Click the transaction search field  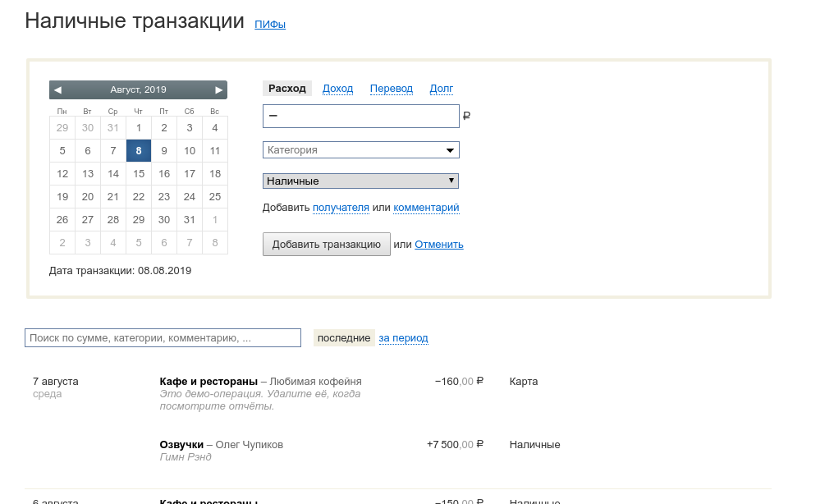coord(163,337)
